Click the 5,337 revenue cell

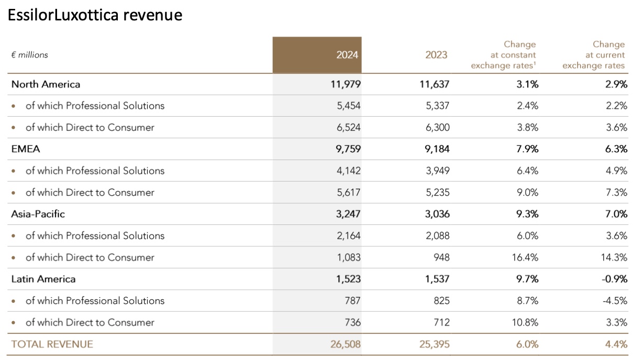(x=438, y=106)
